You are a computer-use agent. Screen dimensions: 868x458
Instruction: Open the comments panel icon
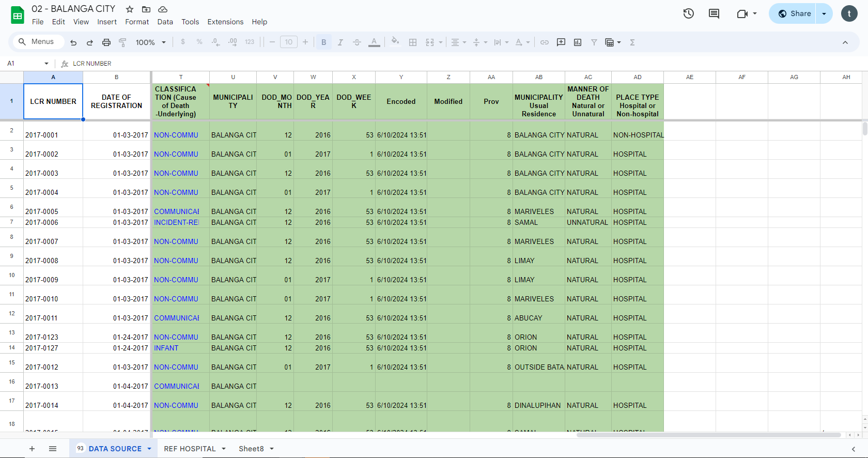point(714,14)
